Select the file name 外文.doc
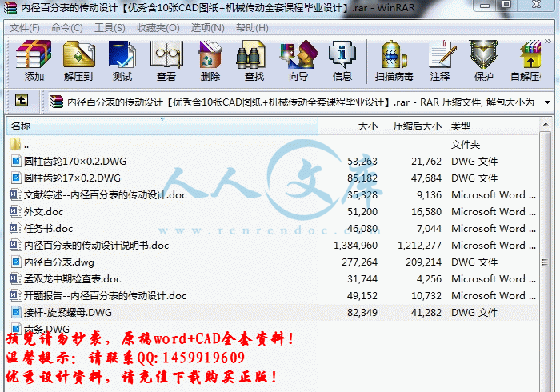This screenshot has height=392, width=560. point(43,212)
